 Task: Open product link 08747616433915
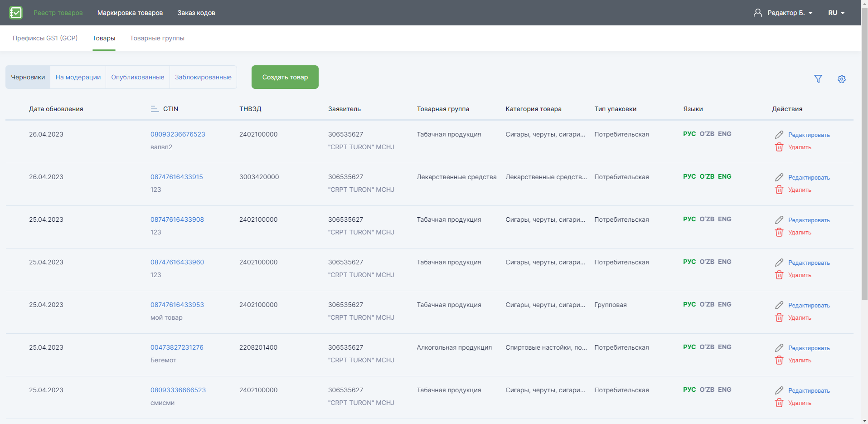pyautogui.click(x=177, y=177)
